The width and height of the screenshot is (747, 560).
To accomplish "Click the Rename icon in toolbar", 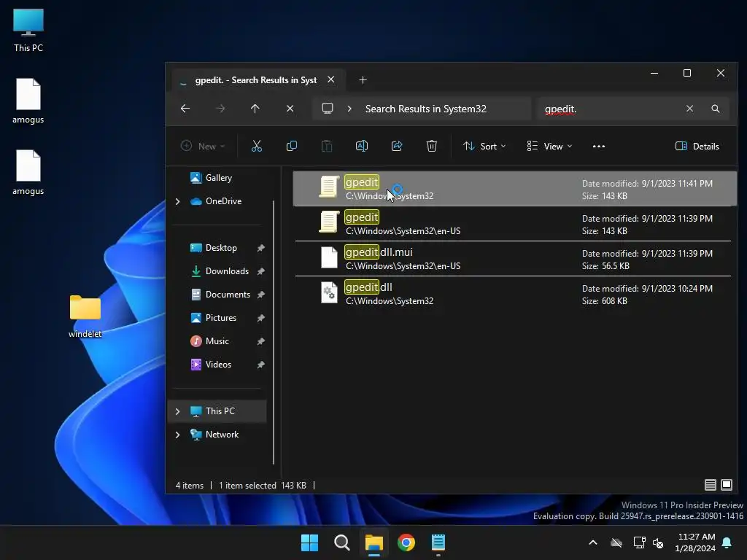I will pyautogui.click(x=362, y=146).
